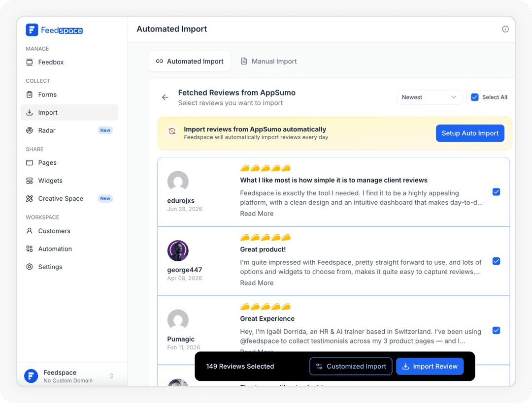Click the Creative Space icon
The height and width of the screenshot is (403, 532).
click(x=30, y=199)
